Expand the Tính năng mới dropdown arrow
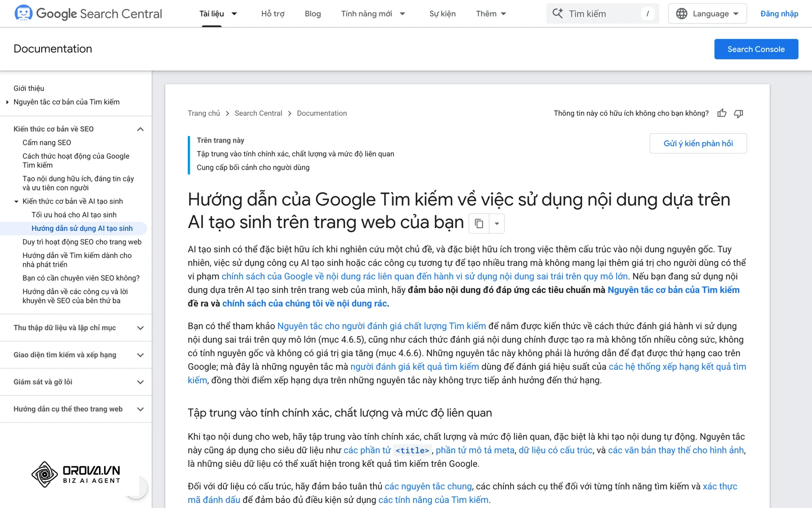Image resolution: width=812 pixels, height=508 pixels. click(x=402, y=14)
